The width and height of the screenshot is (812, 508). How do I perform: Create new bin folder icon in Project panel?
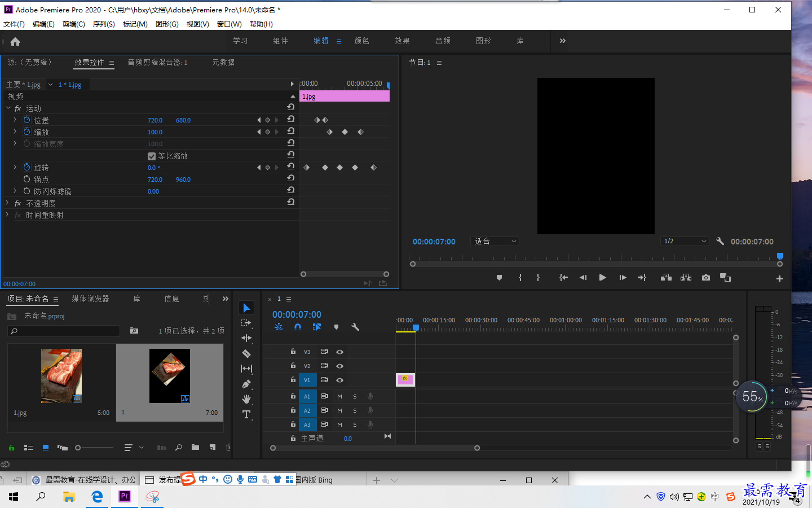click(x=195, y=447)
